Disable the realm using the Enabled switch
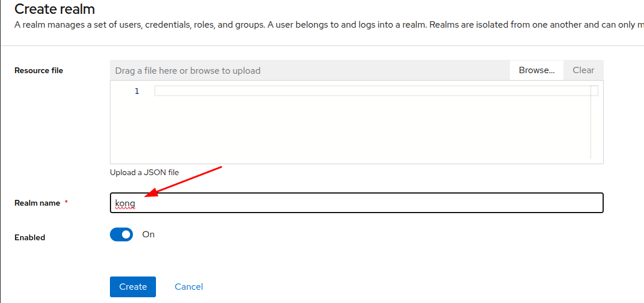 click(121, 234)
